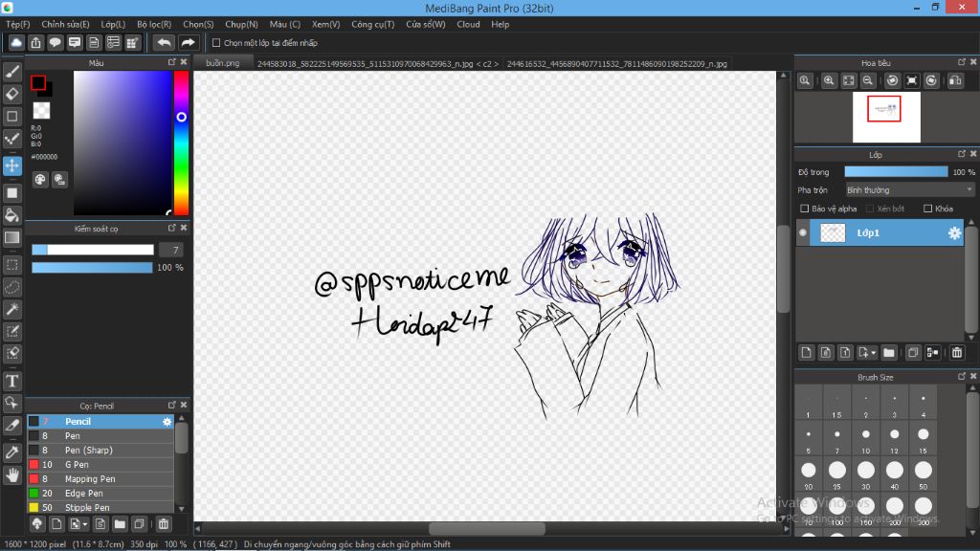Open Pencil brush settings gear
Image resolution: width=980 pixels, height=551 pixels.
[x=167, y=422]
